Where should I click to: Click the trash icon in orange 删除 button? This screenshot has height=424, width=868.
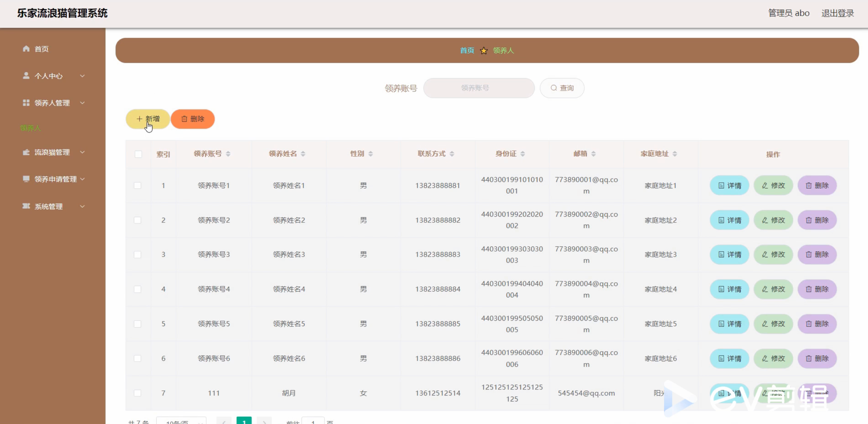(184, 119)
